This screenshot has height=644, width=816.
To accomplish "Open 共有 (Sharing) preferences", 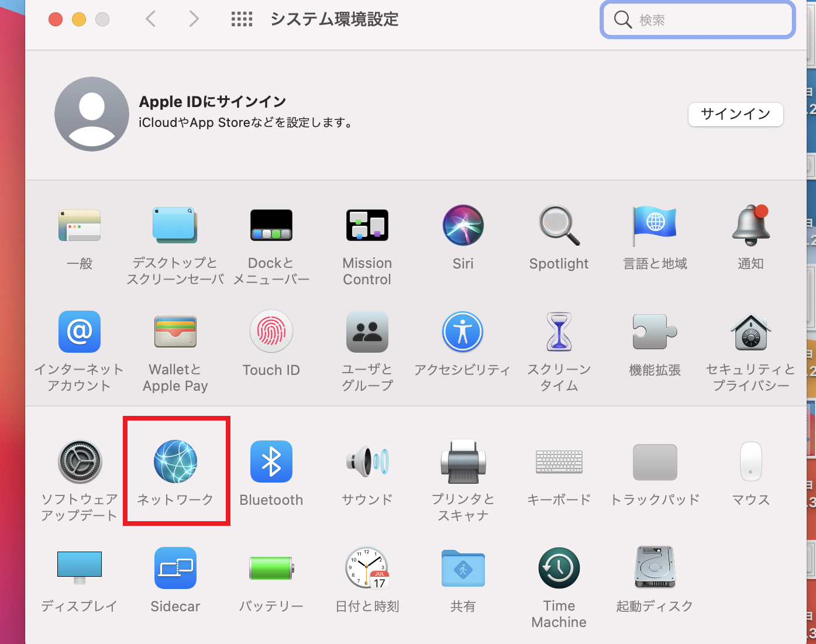I will point(463,568).
